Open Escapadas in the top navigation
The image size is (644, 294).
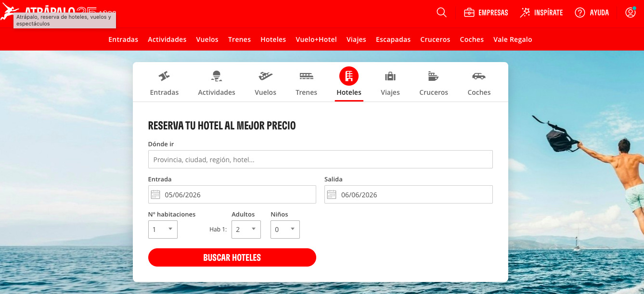click(393, 39)
